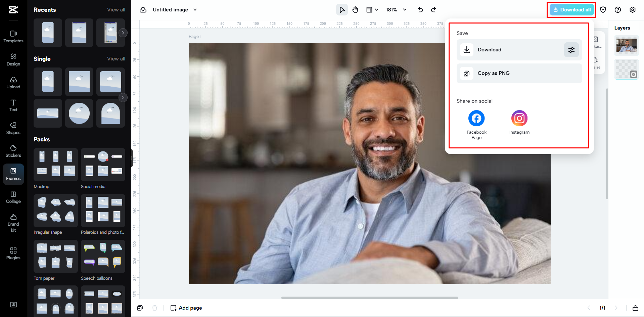This screenshot has width=644, height=317.
Task: Switch to the Templates tab
Action: point(13,37)
